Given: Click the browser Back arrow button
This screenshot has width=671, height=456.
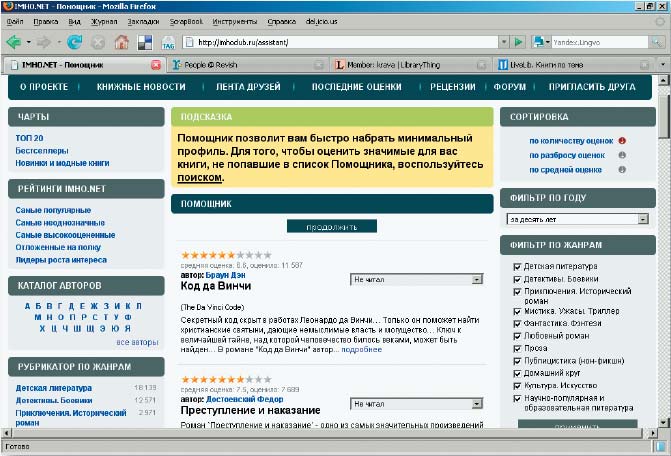Looking at the screenshot, I should pyautogui.click(x=13, y=42).
